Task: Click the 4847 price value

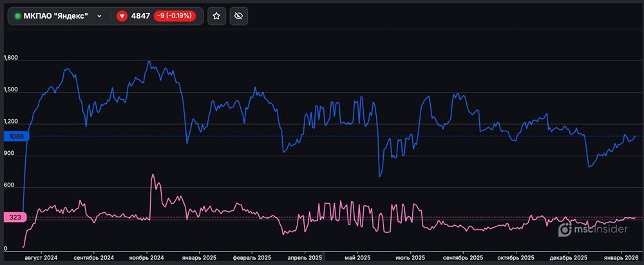Action: 141,16
